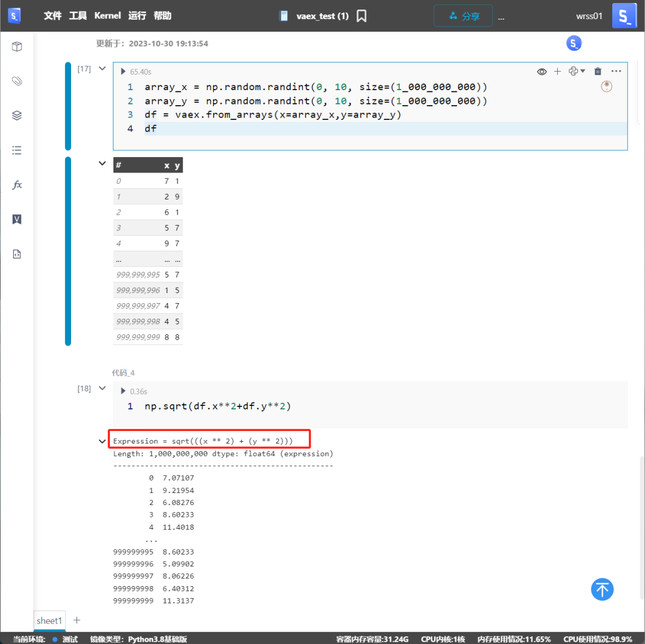Click the notebook file icon beside vaex_test
The width and height of the screenshot is (645, 644).
284,16
